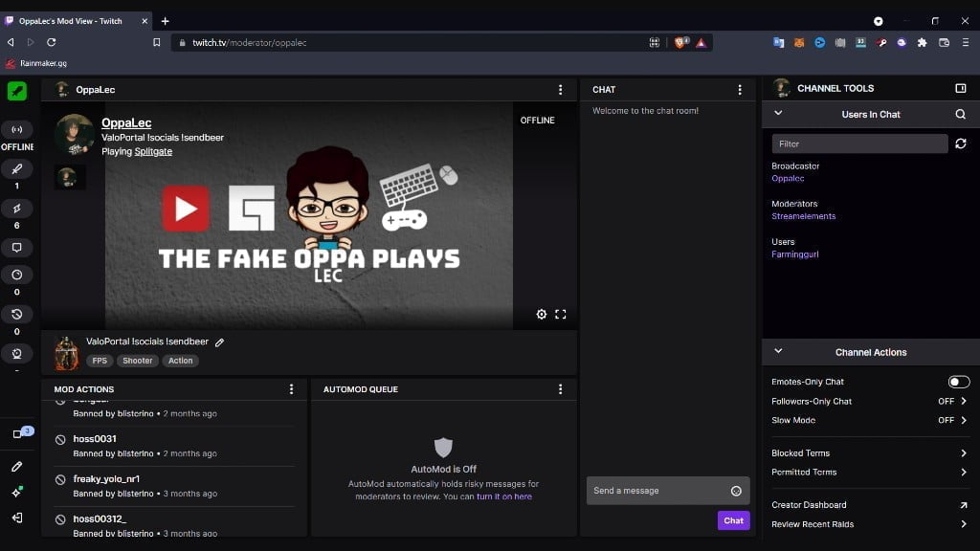Click the sidebar sword icon showing count 1

(17, 169)
